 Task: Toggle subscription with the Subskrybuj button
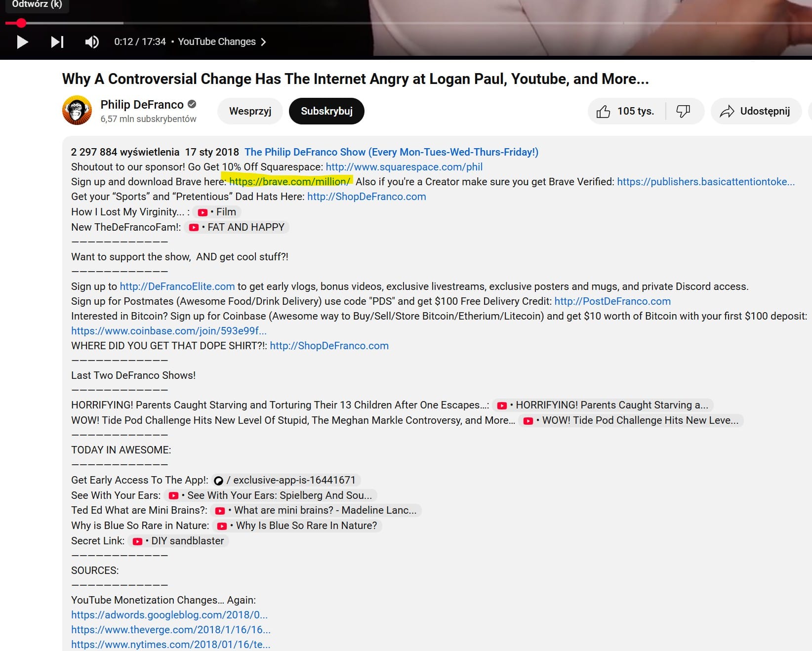coord(326,111)
